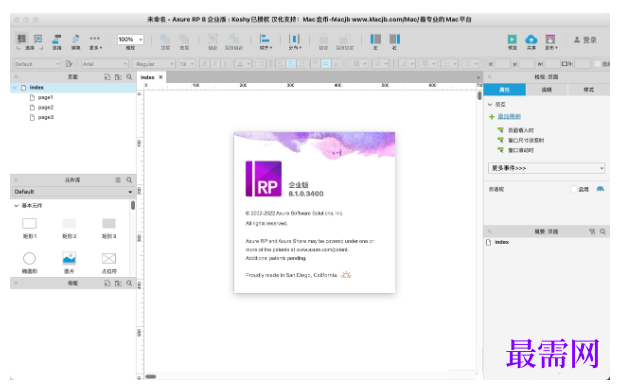Screen dimensions: 618x385
Task: Toggle the Left (左) panels icon
Action: (376, 39)
